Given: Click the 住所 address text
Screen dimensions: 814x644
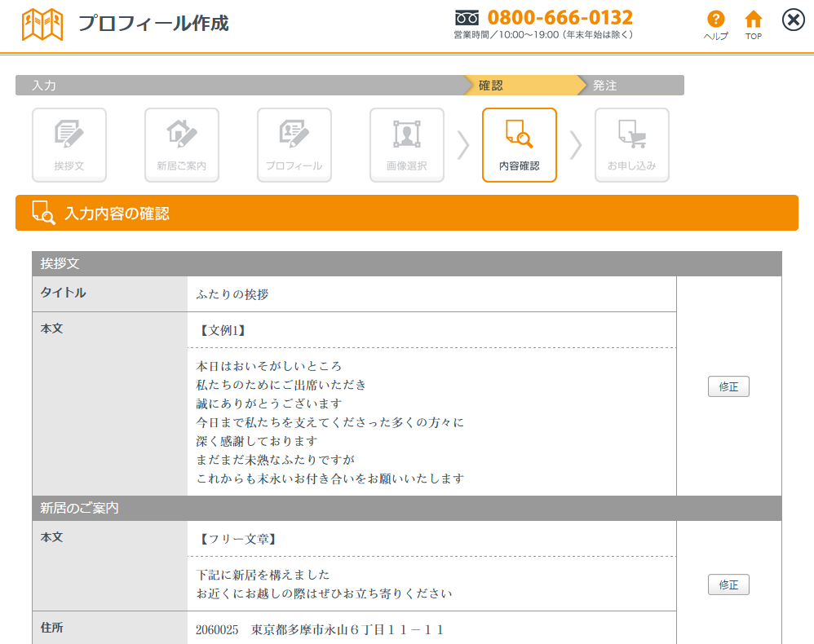Looking at the screenshot, I should [x=320, y=629].
